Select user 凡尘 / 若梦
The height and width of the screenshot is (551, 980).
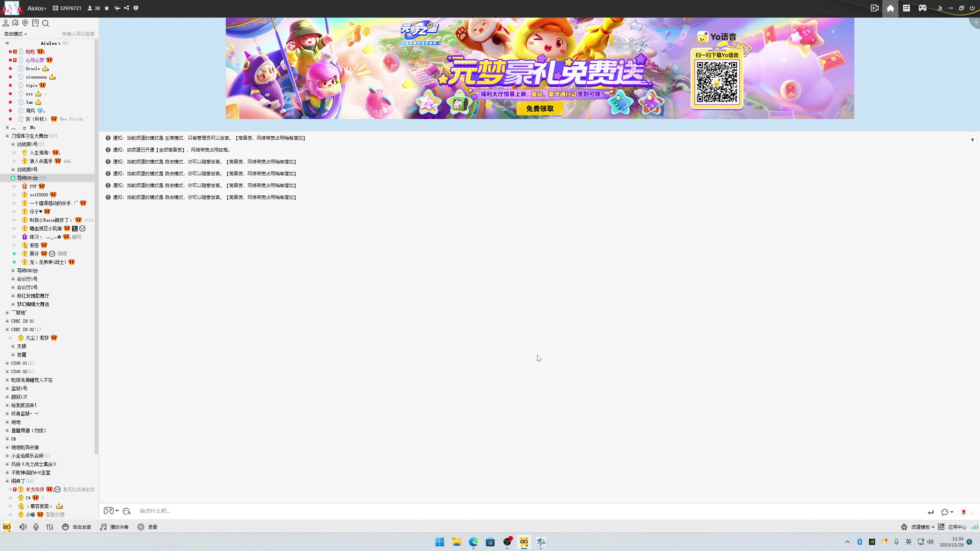(x=37, y=338)
